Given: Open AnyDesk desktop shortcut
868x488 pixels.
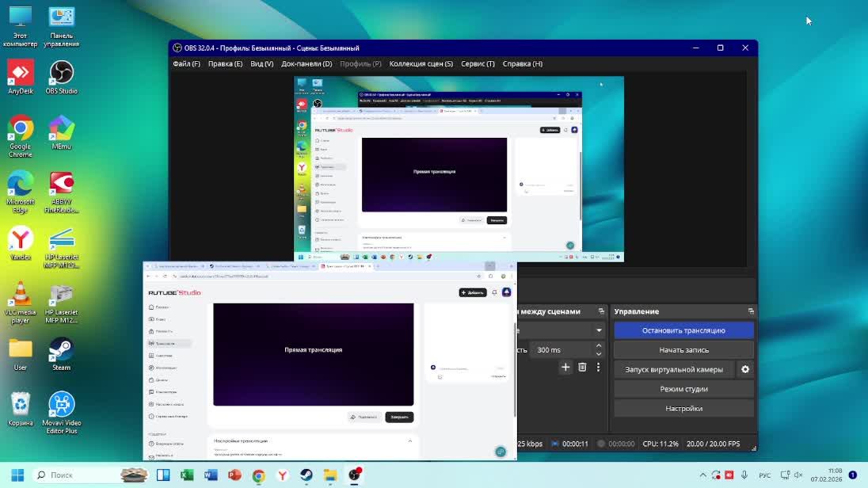Looking at the screenshot, I should point(21,77).
